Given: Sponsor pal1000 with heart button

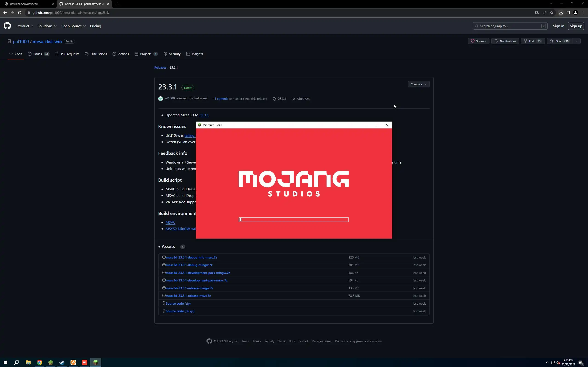Looking at the screenshot, I should pos(478,41).
